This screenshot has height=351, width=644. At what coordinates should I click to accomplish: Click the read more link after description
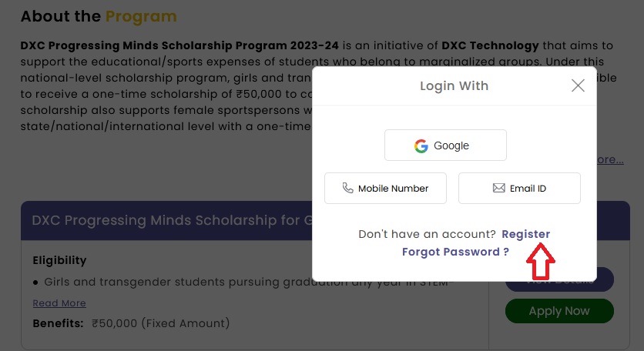click(610, 159)
